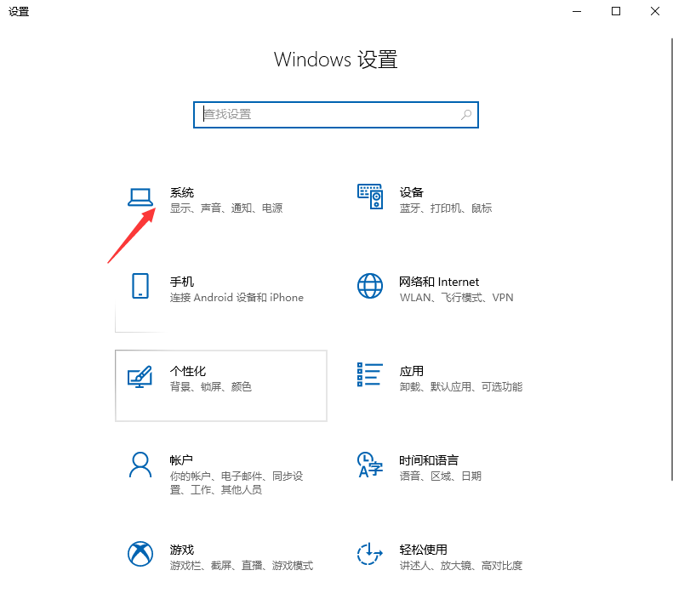Select the 个性化 heading
This screenshot has width=673, height=616.
(187, 371)
